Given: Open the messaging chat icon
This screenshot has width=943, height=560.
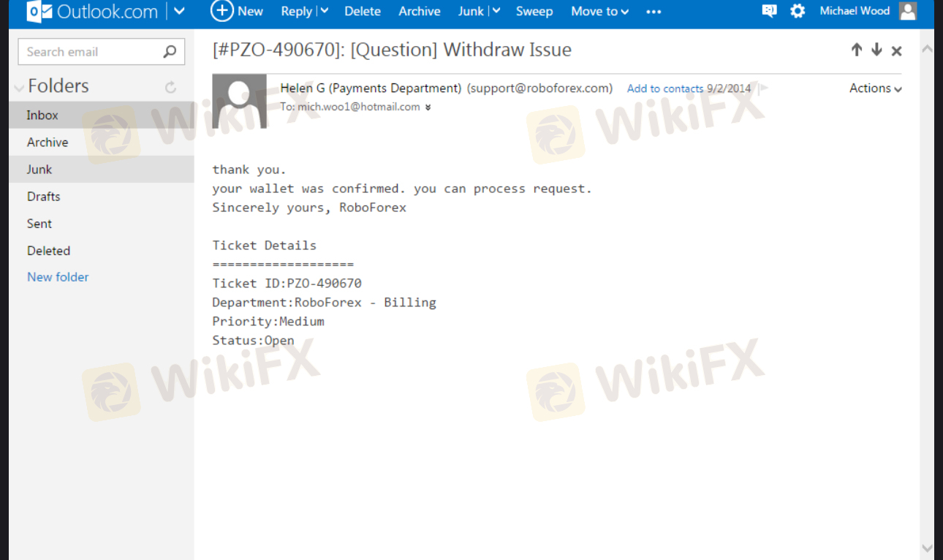Looking at the screenshot, I should point(769,11).
